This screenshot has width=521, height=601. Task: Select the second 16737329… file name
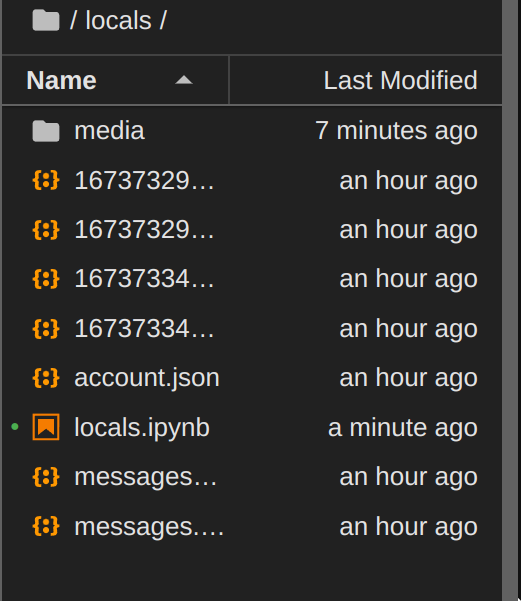[x=144, y=230]
